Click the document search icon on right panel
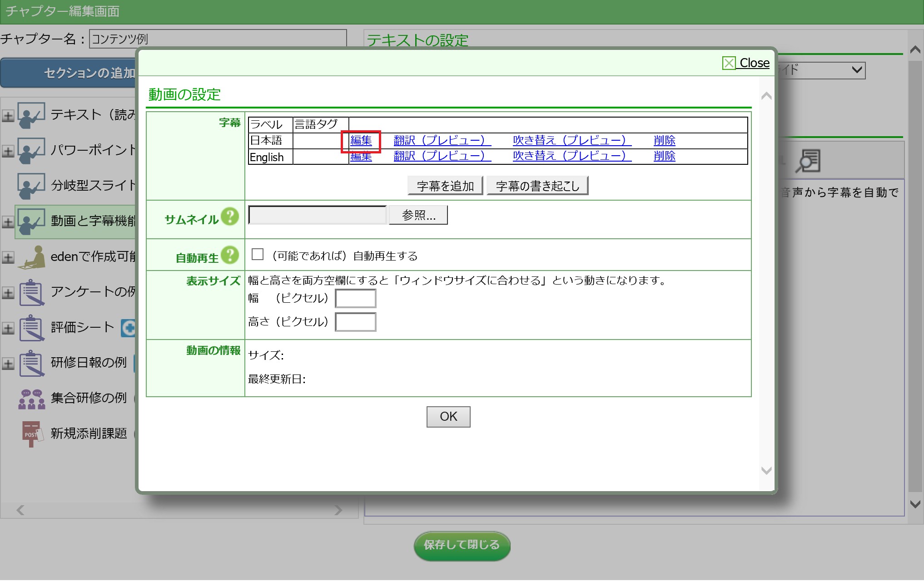 coord(808,161)
